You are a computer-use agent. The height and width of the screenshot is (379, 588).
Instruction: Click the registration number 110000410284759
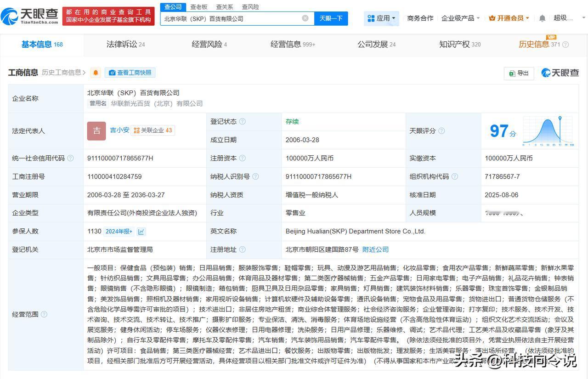pyautogui.click(x=114, y=176)
